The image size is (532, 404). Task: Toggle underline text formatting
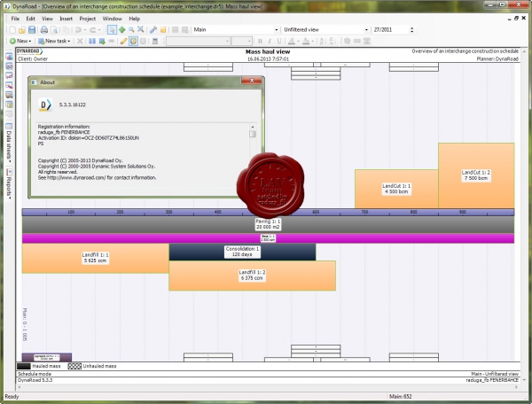(279, 41)
